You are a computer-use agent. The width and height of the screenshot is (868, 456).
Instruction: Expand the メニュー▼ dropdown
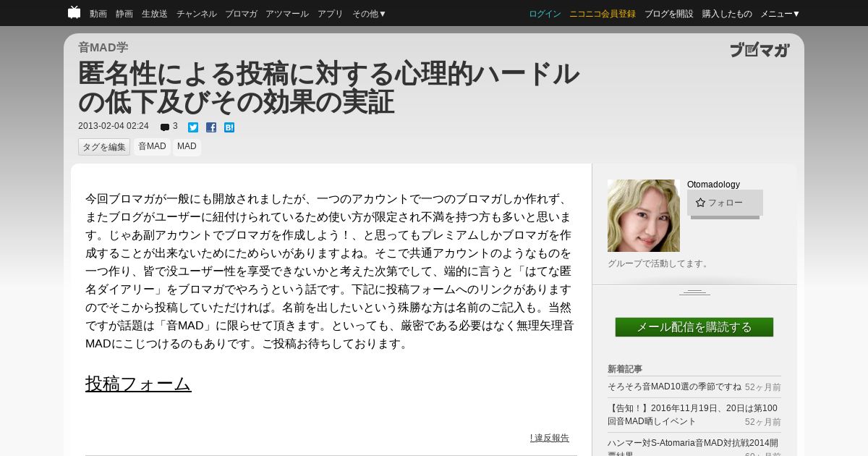tap(780, 14)
